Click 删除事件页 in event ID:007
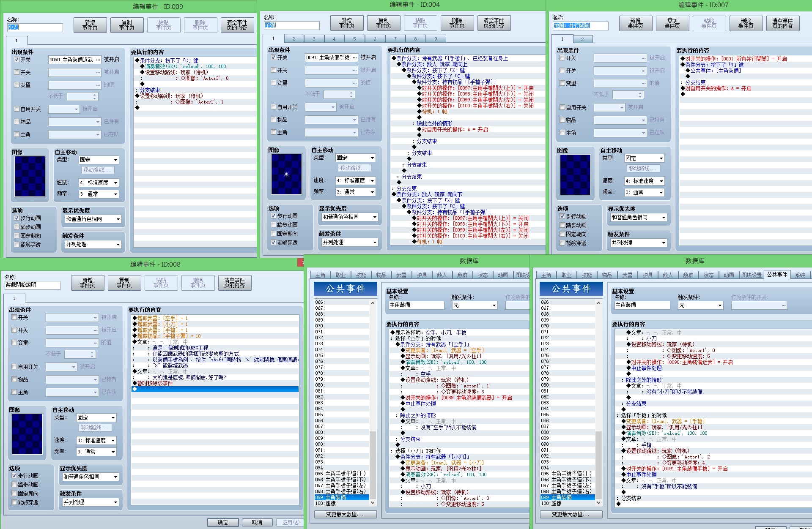The width and height of the screenshot is (812, 529). 746,23
